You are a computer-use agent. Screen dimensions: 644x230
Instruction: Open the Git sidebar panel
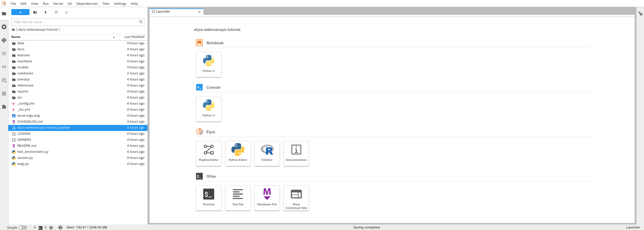pos(4,40)
